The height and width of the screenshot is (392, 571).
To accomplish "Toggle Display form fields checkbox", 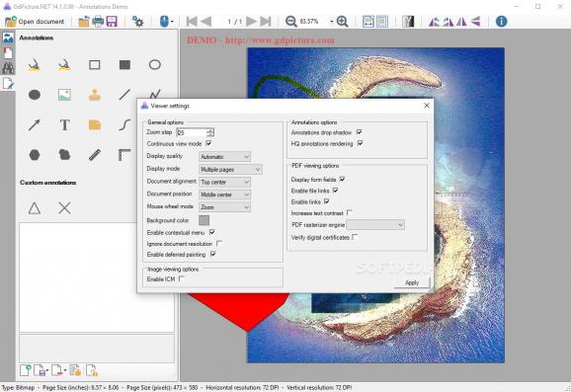I will click(342, 179).
